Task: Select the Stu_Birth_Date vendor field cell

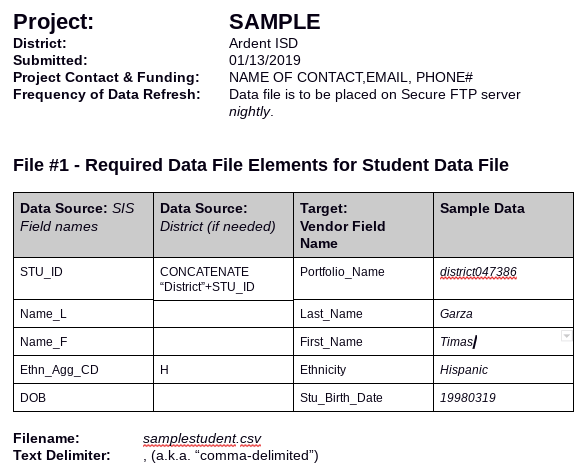Action: coord(363,398)
